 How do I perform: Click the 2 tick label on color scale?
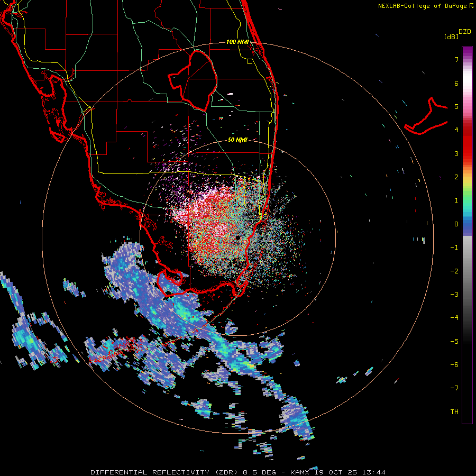[456, 177]
